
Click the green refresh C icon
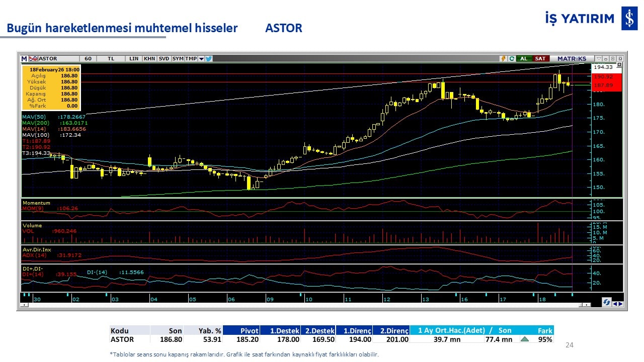[511, 59]
